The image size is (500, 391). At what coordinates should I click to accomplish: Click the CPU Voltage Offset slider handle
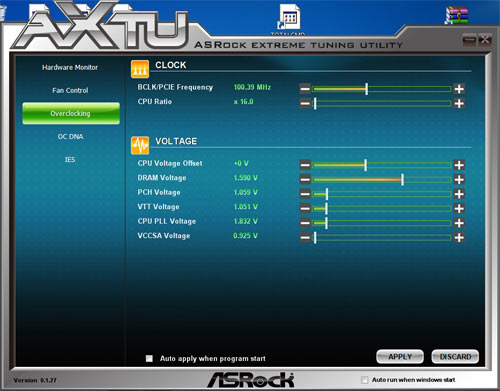point(366,165)
